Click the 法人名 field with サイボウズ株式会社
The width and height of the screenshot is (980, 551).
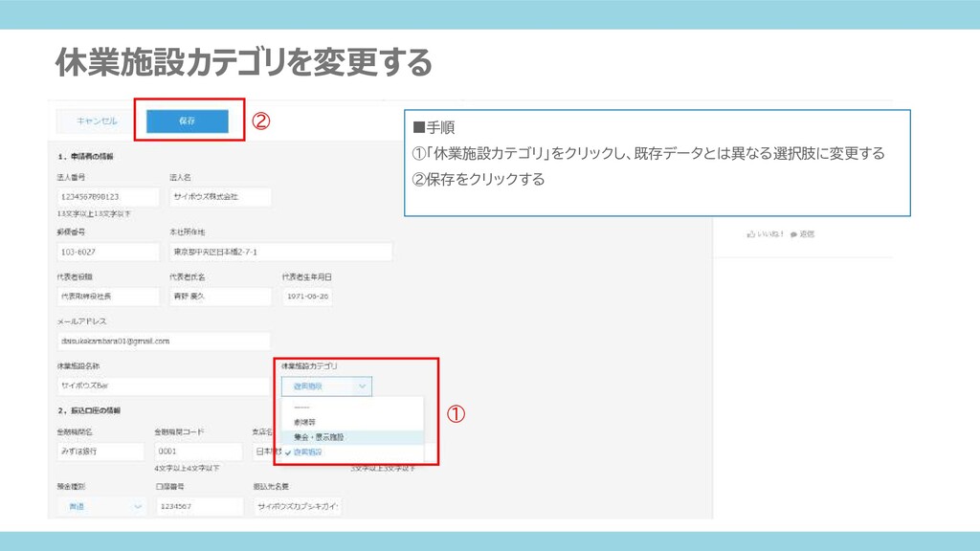pos(220,197)
